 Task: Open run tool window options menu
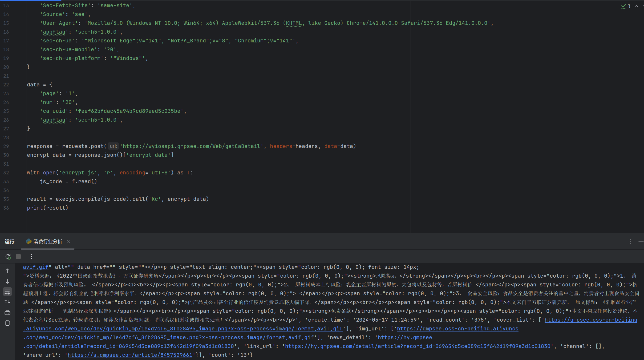tap(630, 241)
